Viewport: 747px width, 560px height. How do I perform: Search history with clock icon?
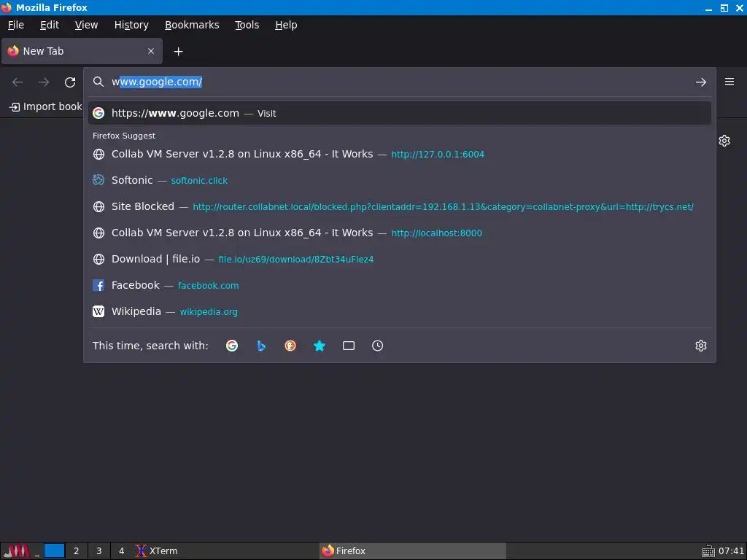[377, 346]
